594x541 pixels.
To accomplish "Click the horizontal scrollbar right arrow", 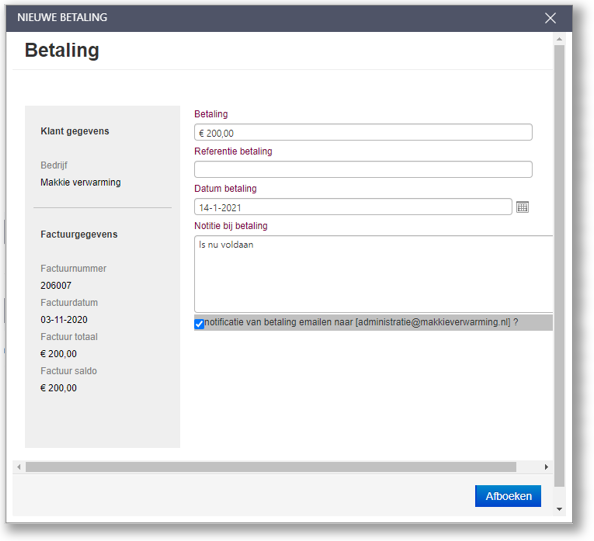I will pos(546,467).
